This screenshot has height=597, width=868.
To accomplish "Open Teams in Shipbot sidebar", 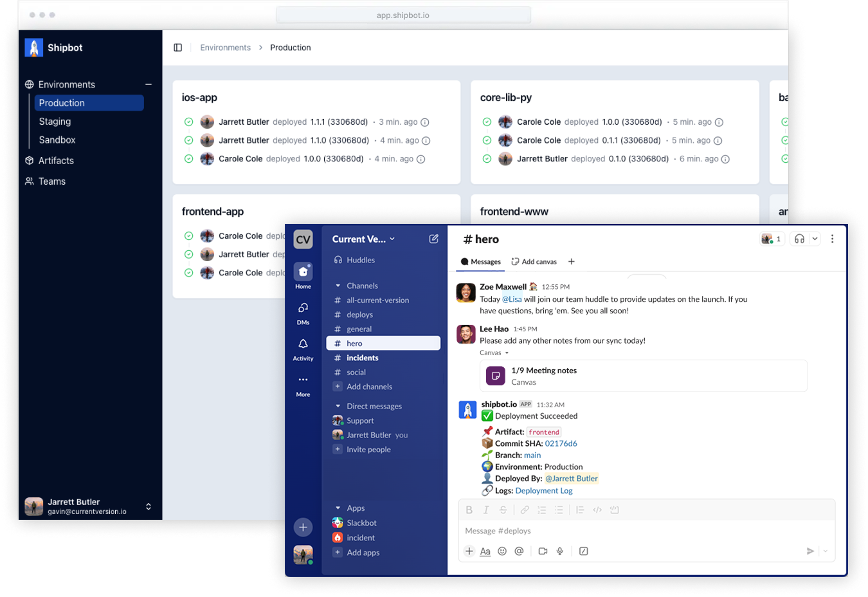I will (52, 181).
